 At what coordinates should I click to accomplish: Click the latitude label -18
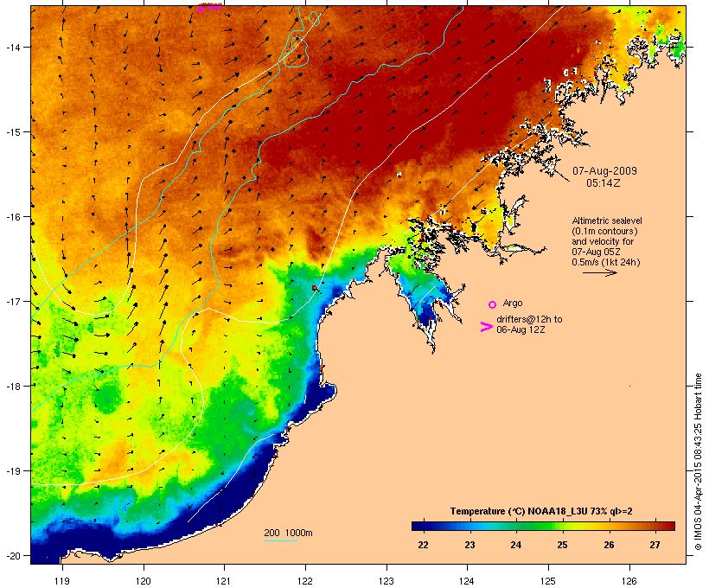pos(12,386)
